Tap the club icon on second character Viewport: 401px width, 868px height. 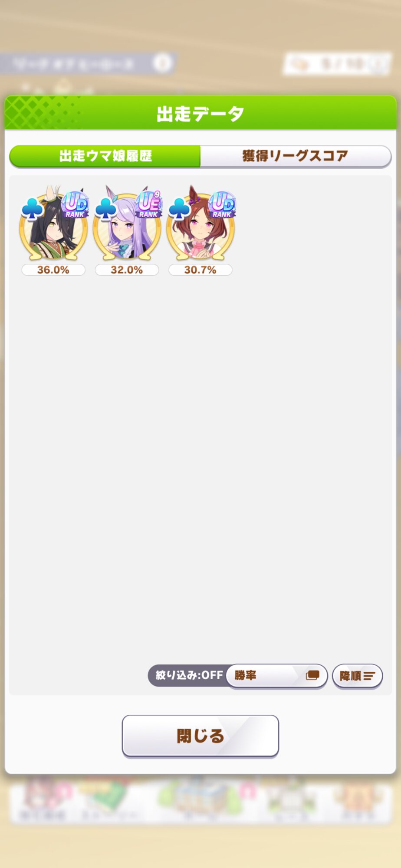coord(105,209)
